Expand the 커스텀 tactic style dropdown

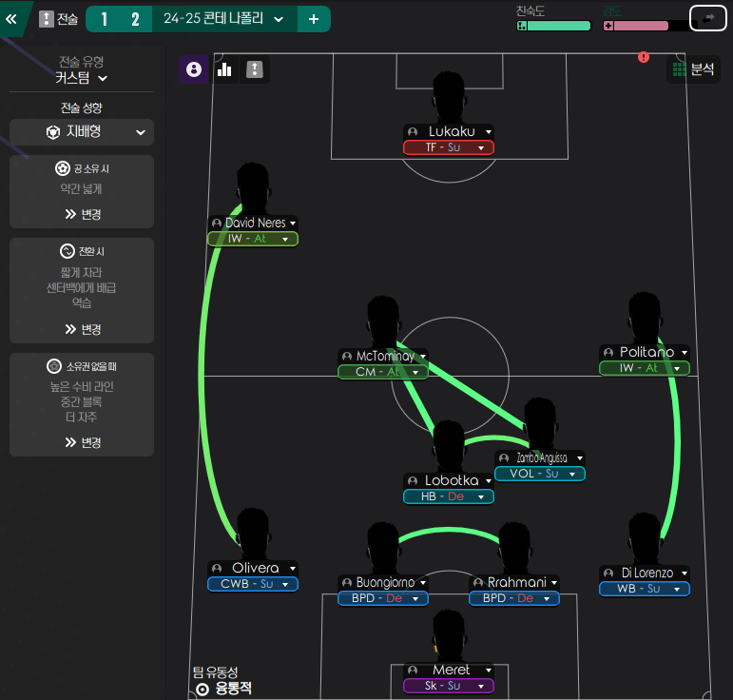[82, 78]
